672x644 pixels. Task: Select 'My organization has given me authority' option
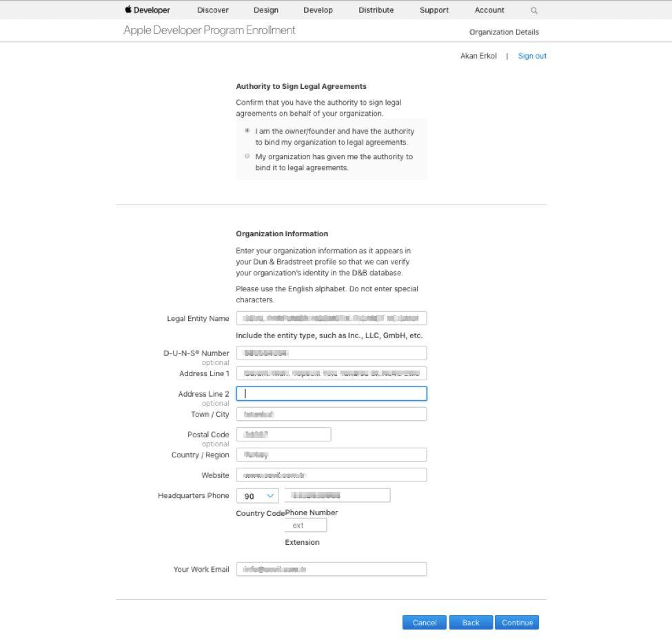[247, 156]
